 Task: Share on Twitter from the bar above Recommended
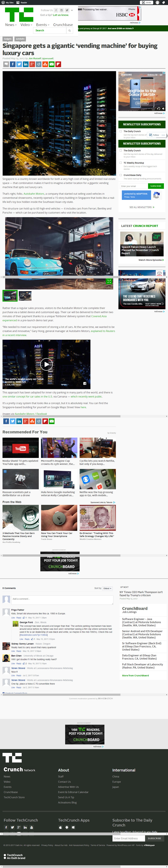[x=12, y=421]
